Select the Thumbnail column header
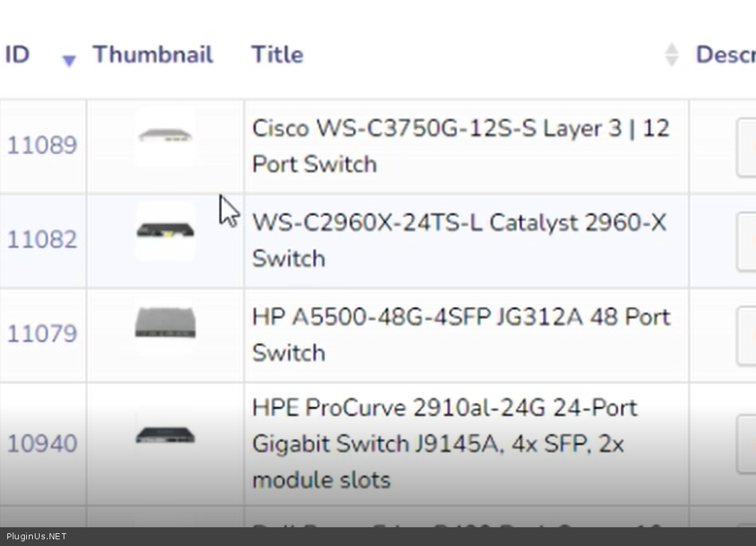The image size is (756, 546). point(153,54)
